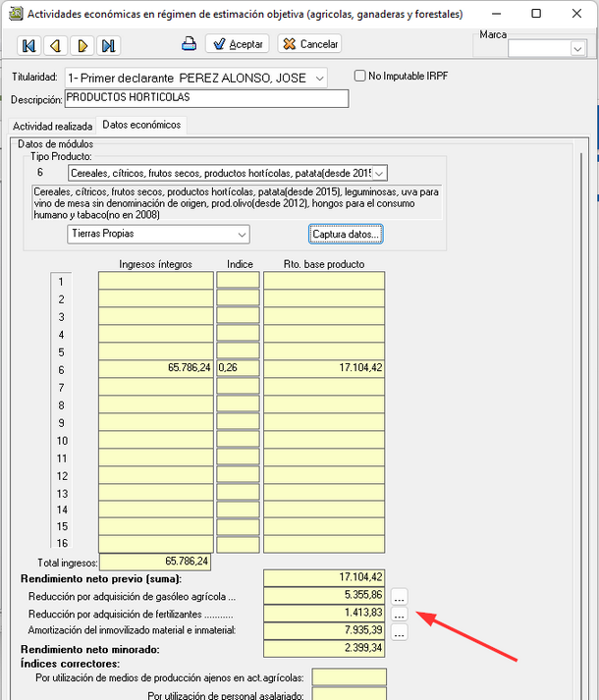Screen dimensions: 599x700
Task: Click the Total ingresos field 65.786,24
Action: (x=155, y=562)
